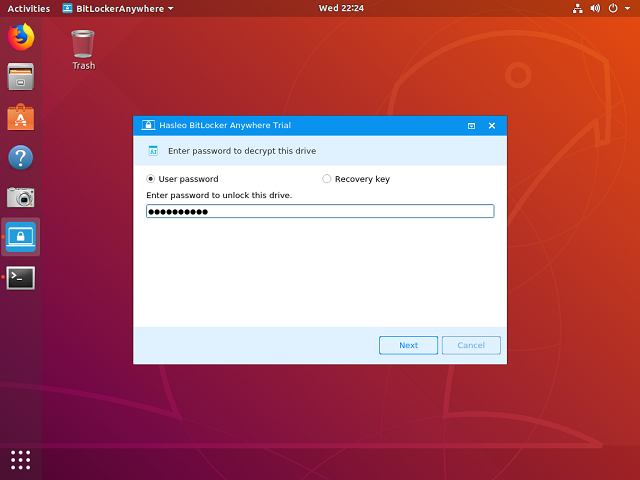Viewport: 640px width, 480px height.
Task: Show the applications grid
Action: coord(20,460)
